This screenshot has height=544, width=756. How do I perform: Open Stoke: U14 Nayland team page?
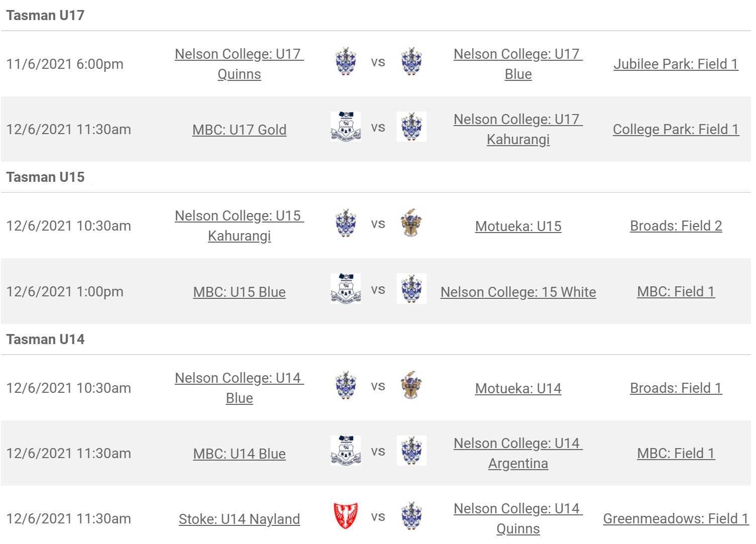(x=239, y=519)
